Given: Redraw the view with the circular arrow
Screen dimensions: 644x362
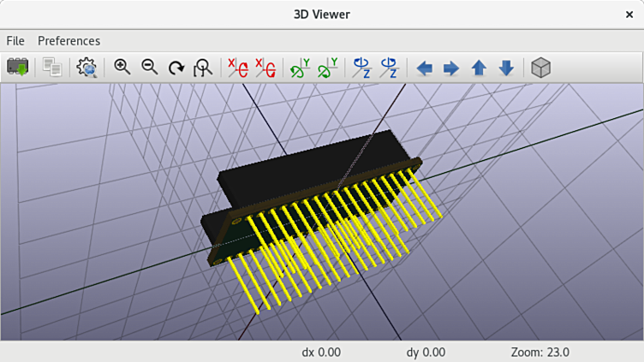Looking at the screenshot, I should point(176,68).
